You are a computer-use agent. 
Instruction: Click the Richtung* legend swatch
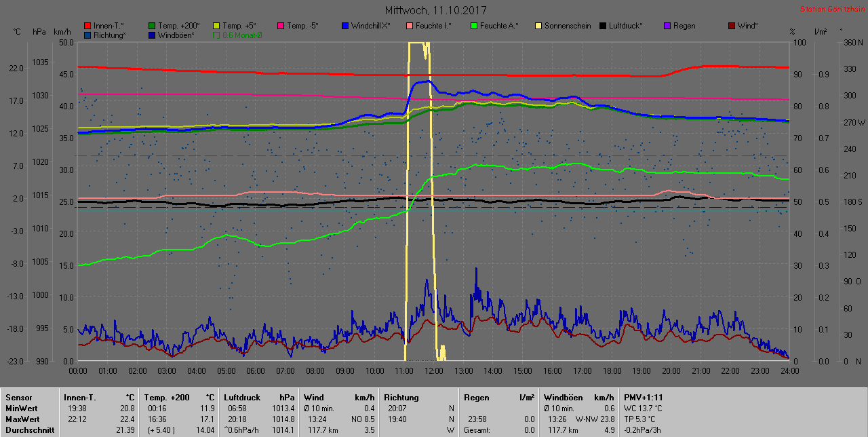coord(87,35)
